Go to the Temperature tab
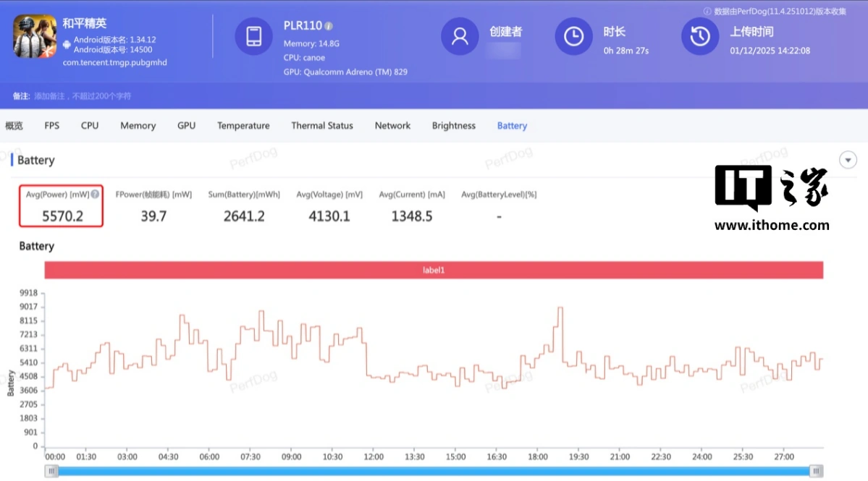This screenshot has height=481, width=868. coord(243,126)
